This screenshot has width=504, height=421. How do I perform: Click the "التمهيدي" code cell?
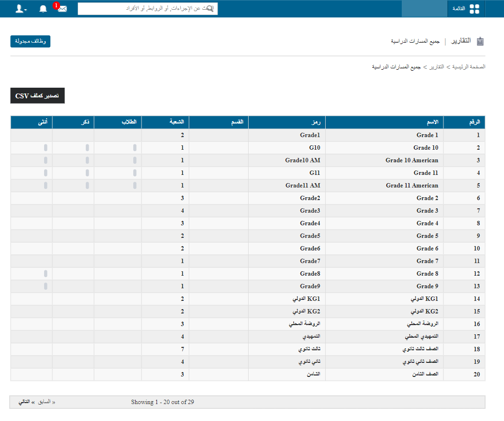(x=287, y=337)
